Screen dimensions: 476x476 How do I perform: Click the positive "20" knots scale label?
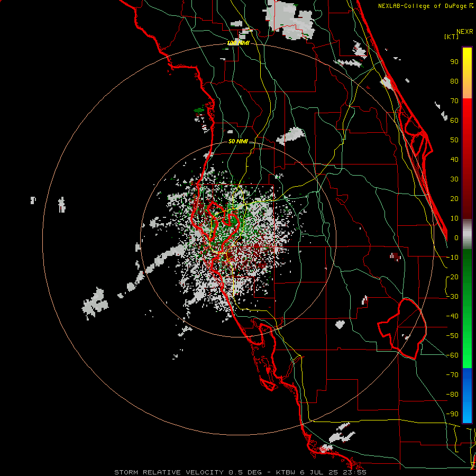(454, 199)
